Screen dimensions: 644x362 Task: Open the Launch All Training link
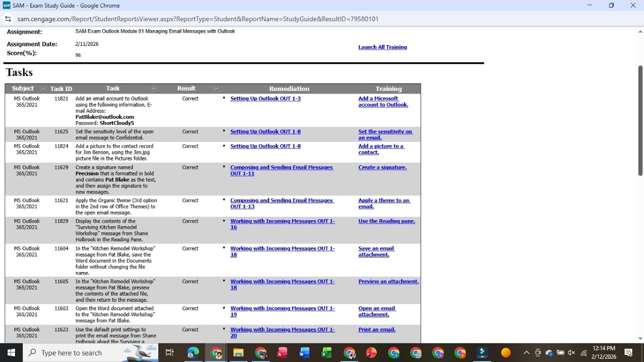pos(382,47)
